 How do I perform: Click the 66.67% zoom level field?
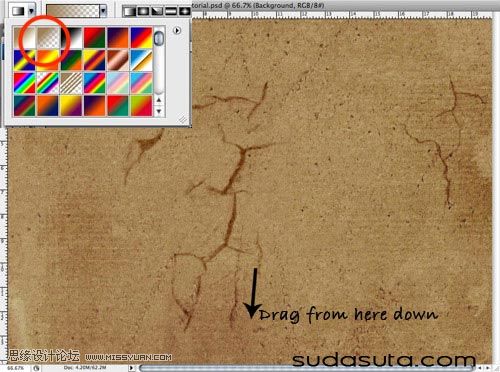tap(16, 368)
